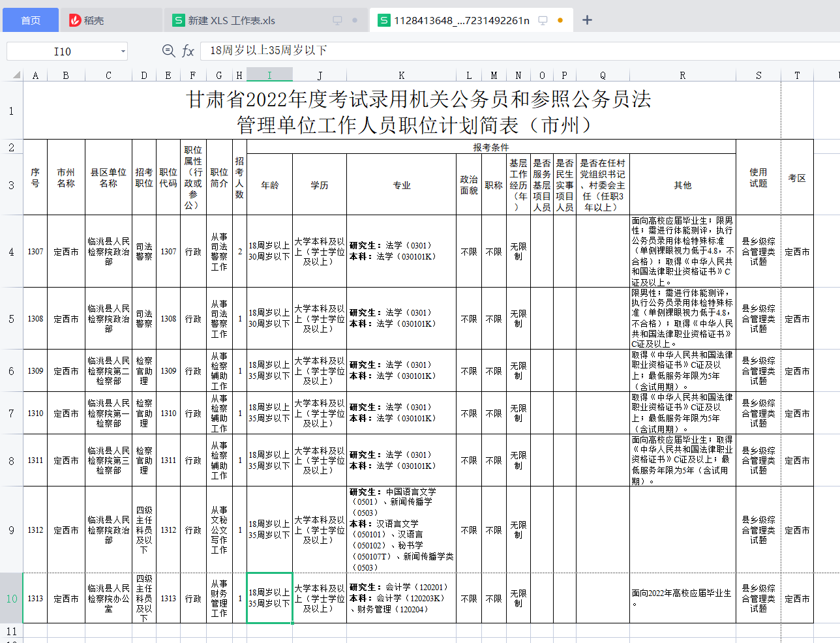Click the green S icon of 1128413648 tab

click(384, 20)
